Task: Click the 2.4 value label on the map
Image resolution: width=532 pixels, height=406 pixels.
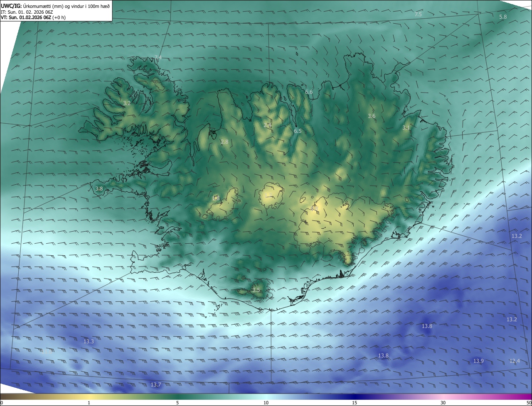Action: click(268, 125)
